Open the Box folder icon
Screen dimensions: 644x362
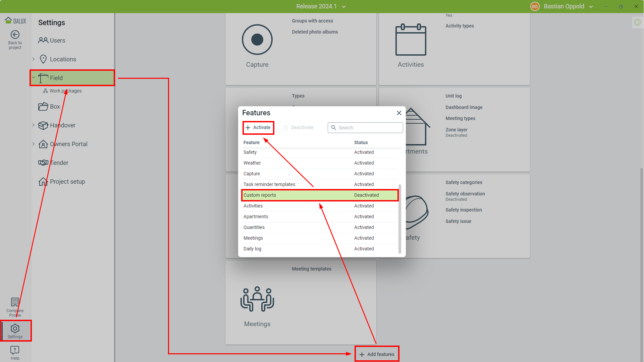[43, 107]
